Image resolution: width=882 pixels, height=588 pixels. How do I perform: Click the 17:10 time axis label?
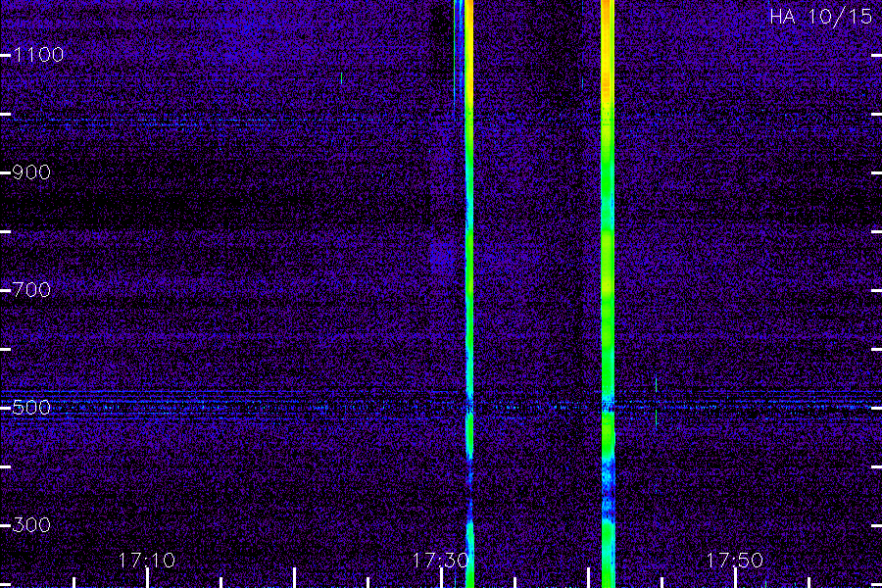tap(147, 561)
